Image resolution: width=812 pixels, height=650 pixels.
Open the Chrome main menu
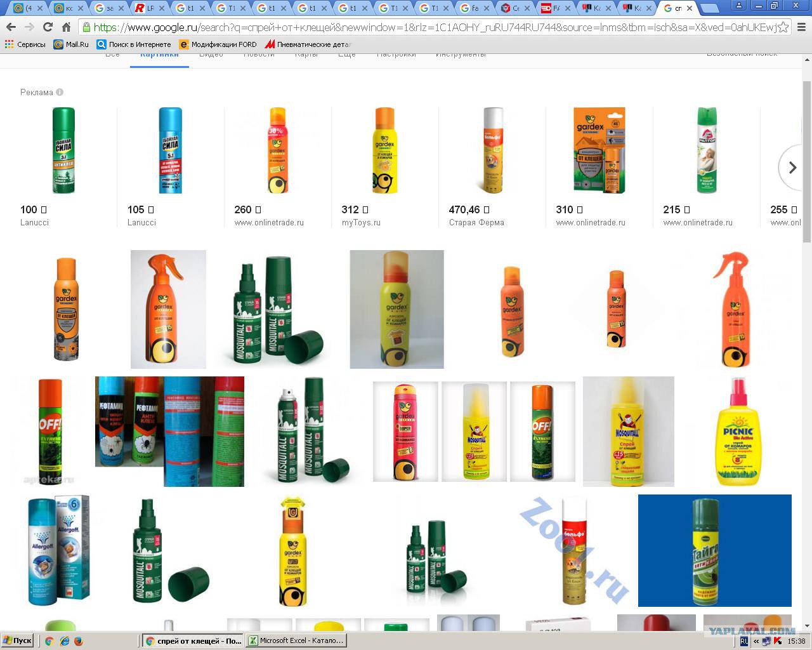click(801, 27)
